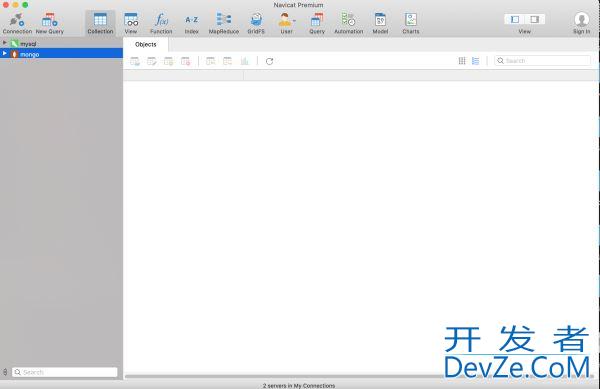Expand the mongo connection tree node
This screenshot has width=600, height=389.
coord(5,54)
